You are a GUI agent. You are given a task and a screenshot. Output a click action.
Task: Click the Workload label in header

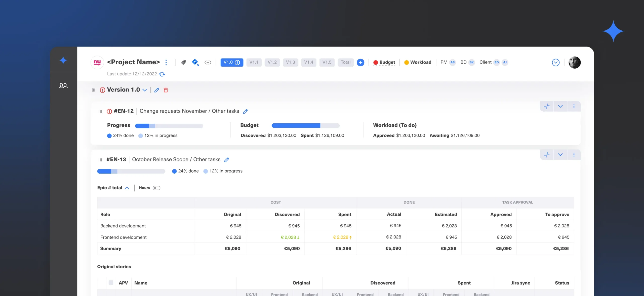[x=421, y=62]
